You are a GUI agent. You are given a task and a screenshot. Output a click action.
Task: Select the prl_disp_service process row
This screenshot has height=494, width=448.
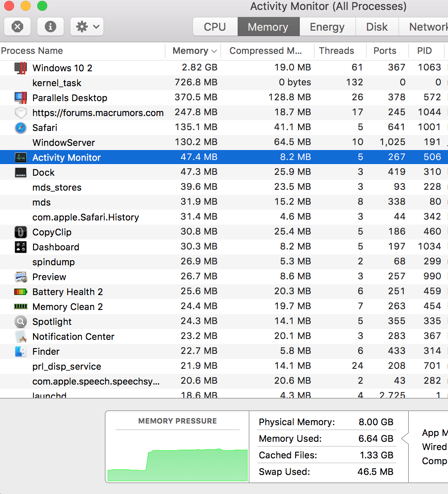click(x=224, y=366)
